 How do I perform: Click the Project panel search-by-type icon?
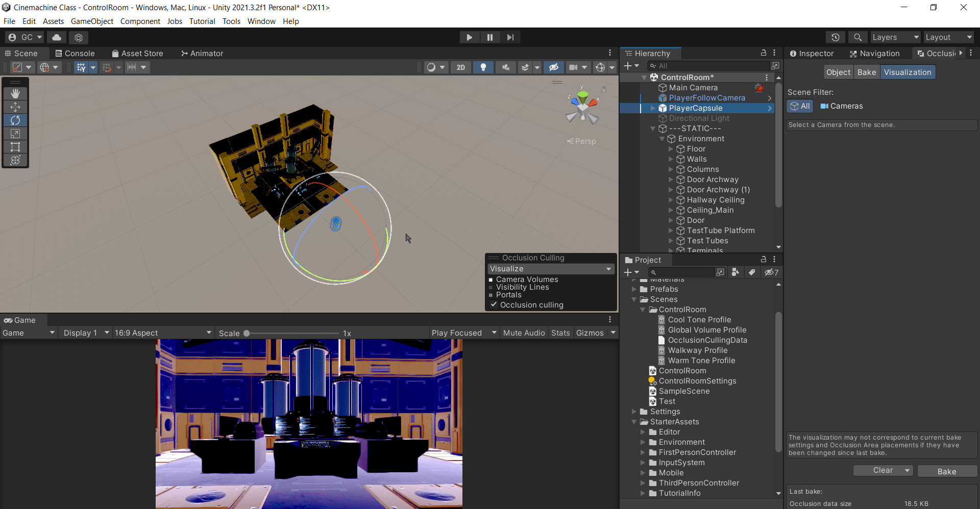pos(735,272)
